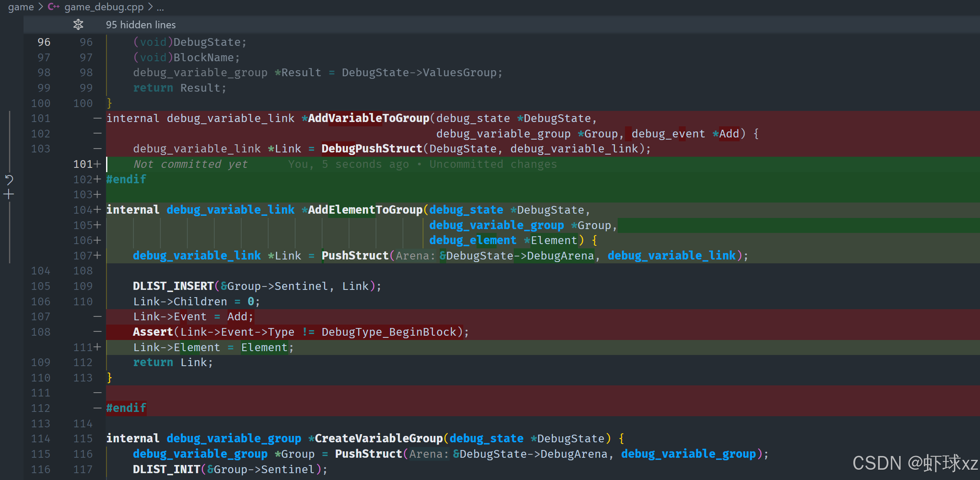The image size is (980, 480).
Task: Show the 95 hidden lines
Action: point(141,25)
